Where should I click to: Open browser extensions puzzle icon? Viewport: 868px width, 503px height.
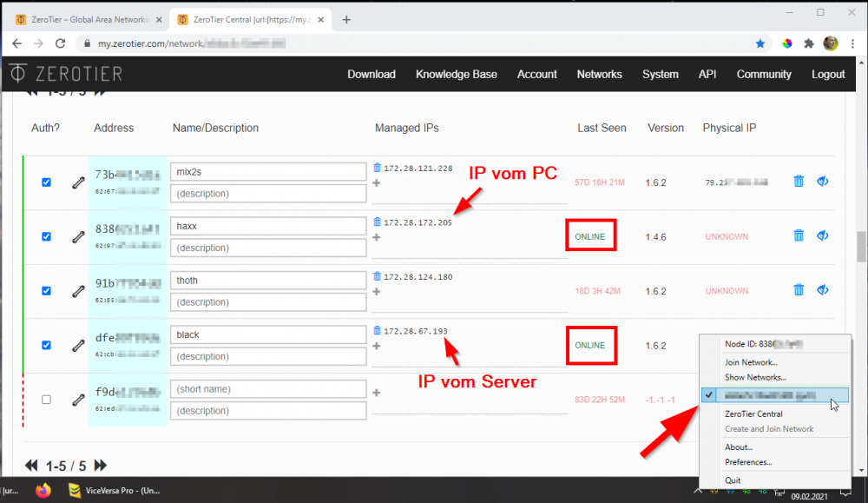tap(809, 43)
